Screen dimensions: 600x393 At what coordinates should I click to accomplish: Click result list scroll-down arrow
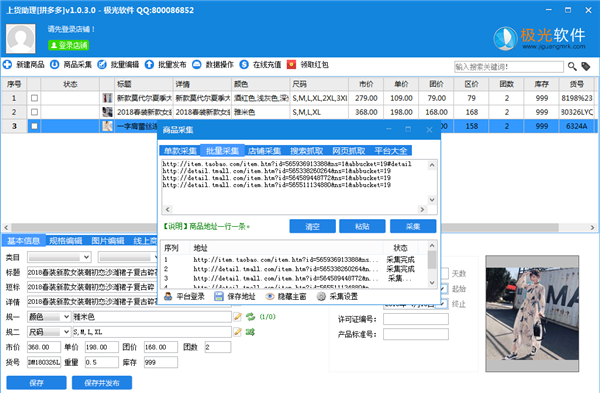(x=432, y=283)
